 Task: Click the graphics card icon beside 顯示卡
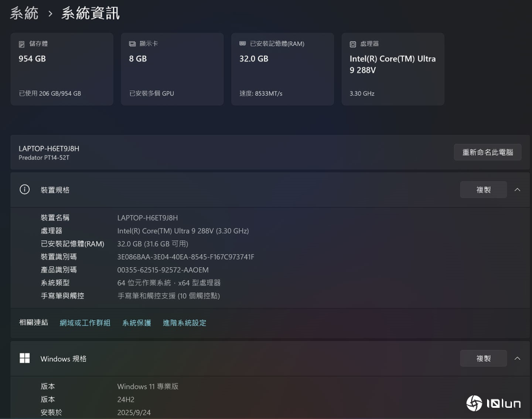132,44
